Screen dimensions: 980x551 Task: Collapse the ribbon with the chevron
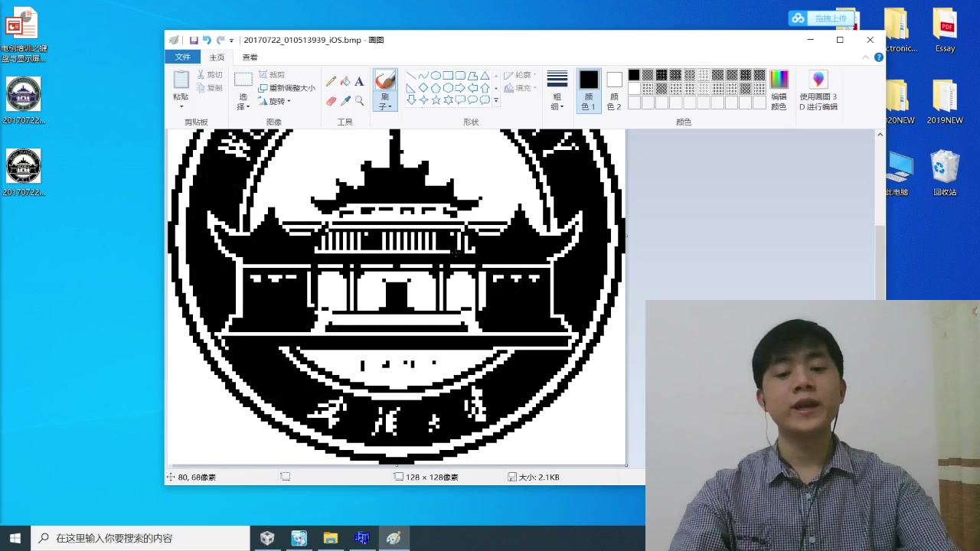[866, 57]
